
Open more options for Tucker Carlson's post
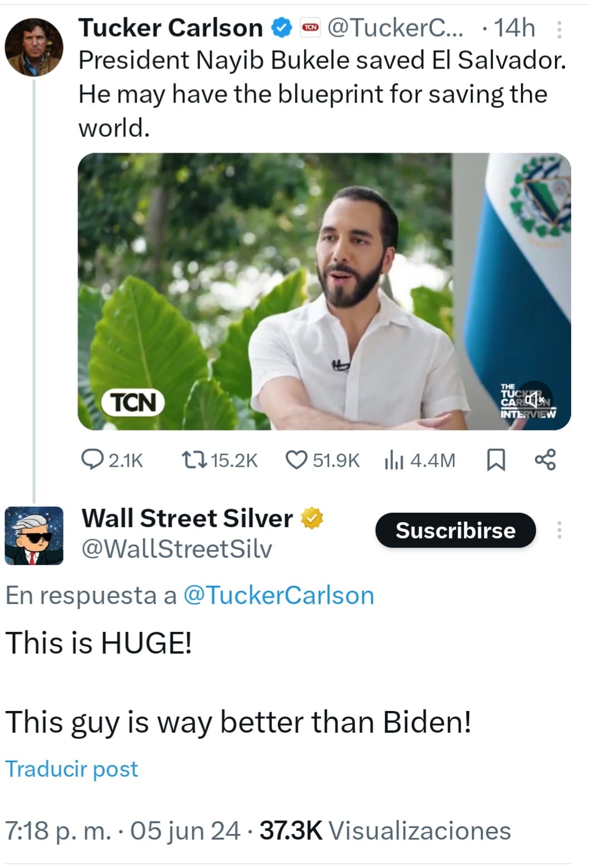pos(559,29)
